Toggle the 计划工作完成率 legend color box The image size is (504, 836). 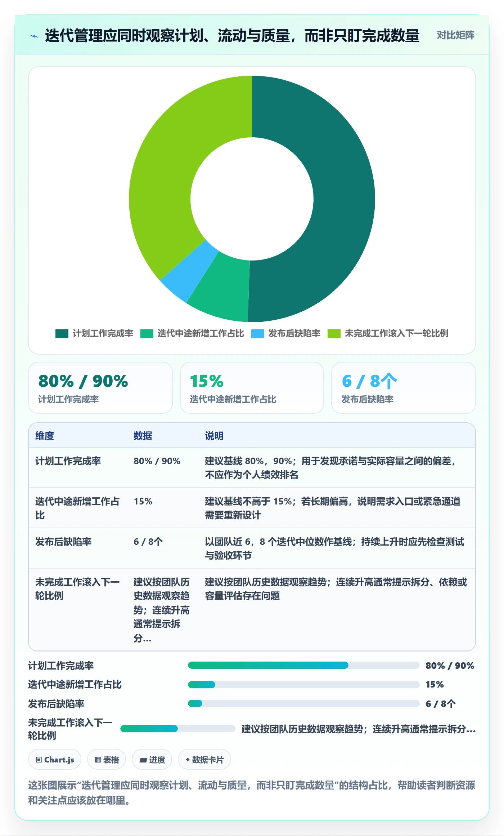click(62, 334)
